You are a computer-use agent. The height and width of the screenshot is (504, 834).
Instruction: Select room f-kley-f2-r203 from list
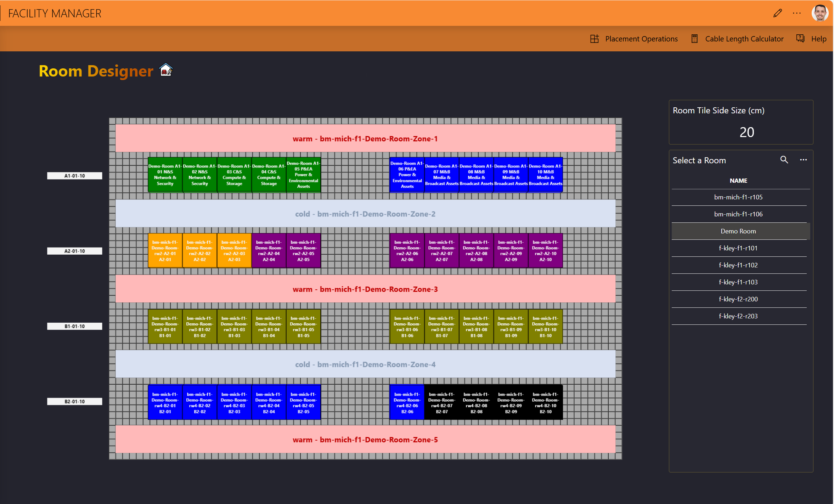pyautogui.click(x=738, y=316)
